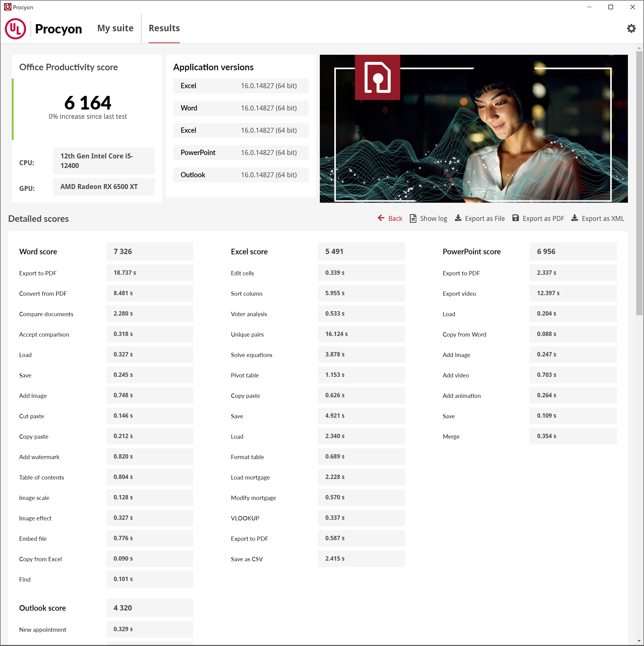Image resolution: width=644 pixels, height=646 pixels.
Task: Open the Show log text link
Action: (x=433, y=218)
